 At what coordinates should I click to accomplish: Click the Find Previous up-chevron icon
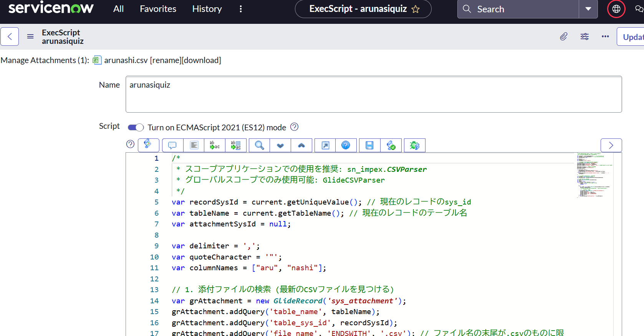tap(301, 145)
